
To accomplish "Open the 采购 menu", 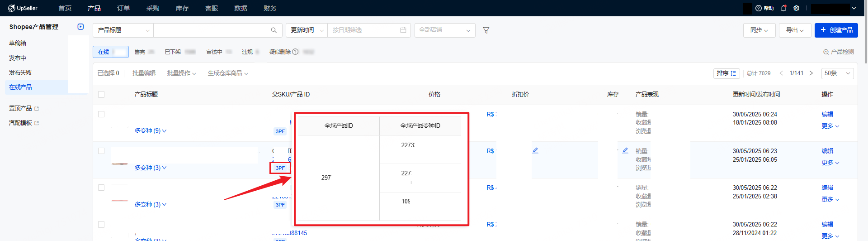I will pos(153,8).
